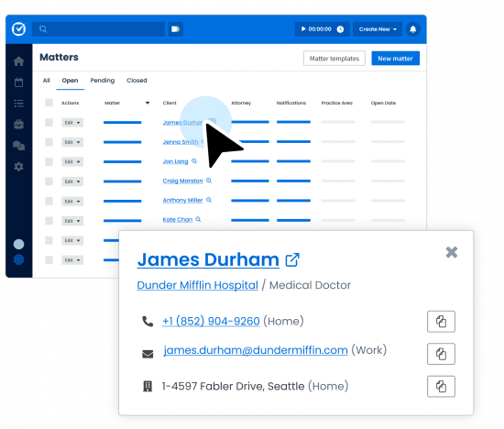Open Settings gear icon in sidebar
The image size is (504, 429).
(18, 167)
